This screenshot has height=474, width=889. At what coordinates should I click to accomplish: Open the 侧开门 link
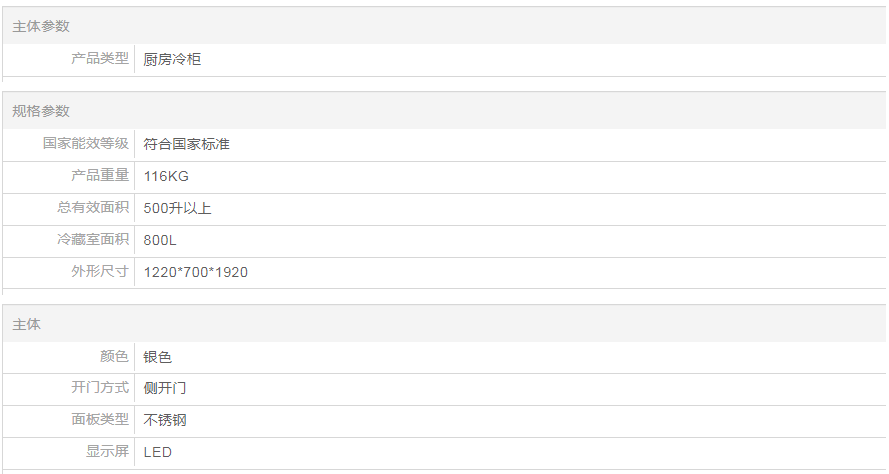[165, 388]
